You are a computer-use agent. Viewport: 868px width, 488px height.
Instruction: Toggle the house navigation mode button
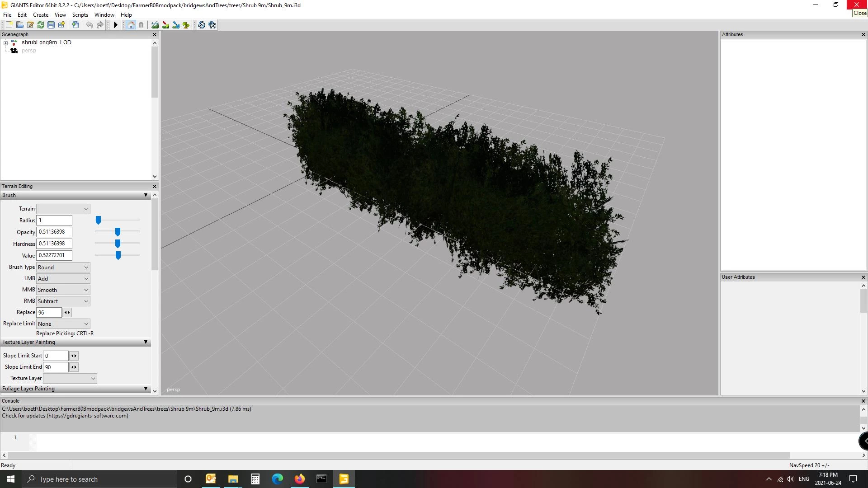click(x=131, y=25)
